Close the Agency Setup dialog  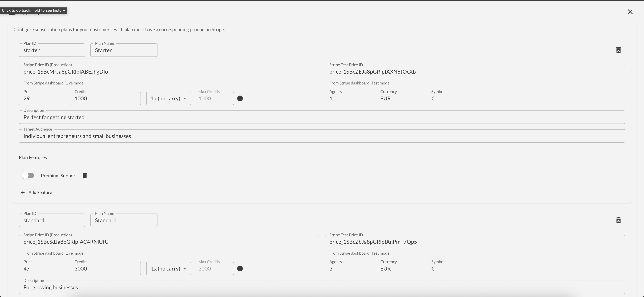point(630,12)
